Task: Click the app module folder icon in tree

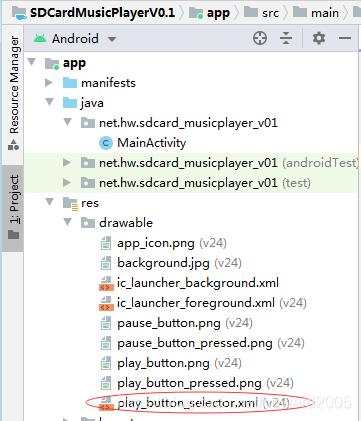Action: coord(52,63)
